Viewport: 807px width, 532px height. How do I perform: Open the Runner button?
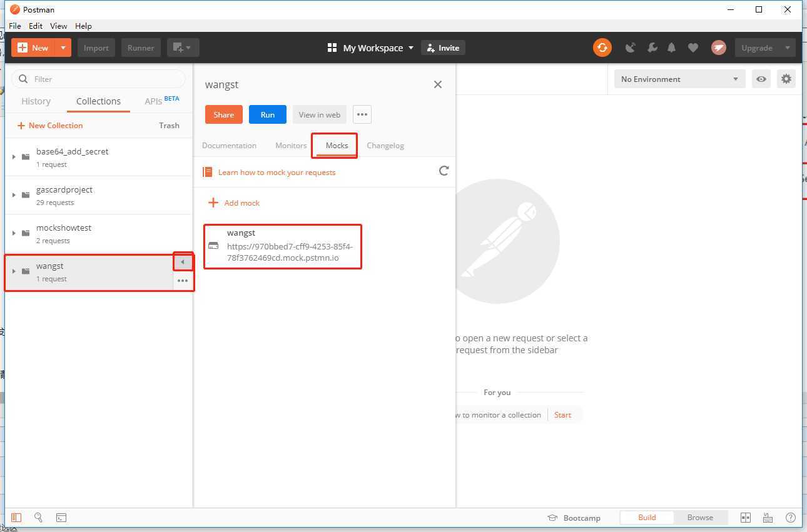[x=141, y=48]
